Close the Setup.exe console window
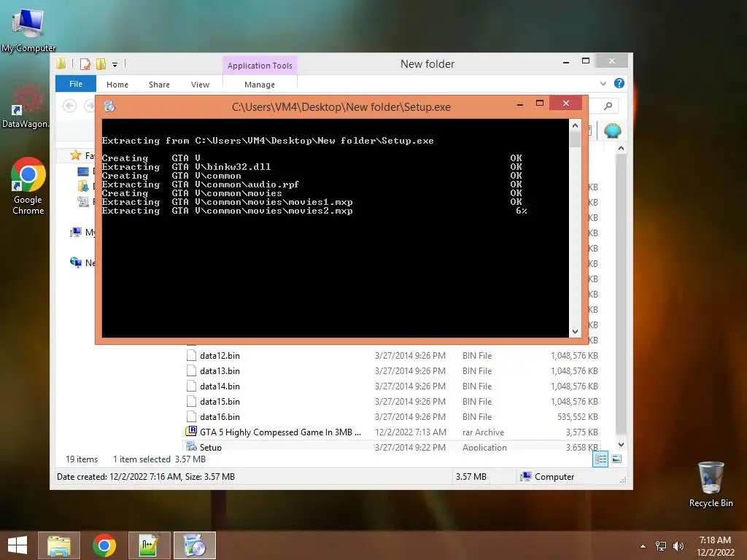The width and height of the screenshot is (747, 560). point(565,104)
